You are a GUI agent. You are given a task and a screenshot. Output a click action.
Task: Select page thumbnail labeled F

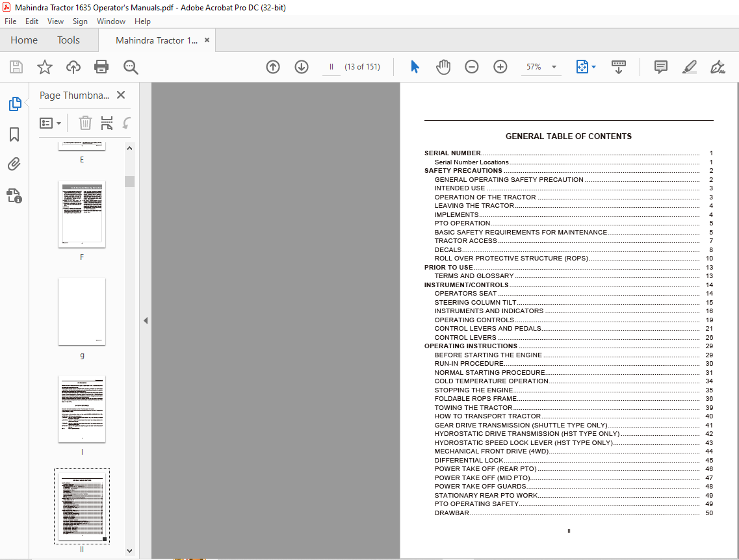(82, 214)
